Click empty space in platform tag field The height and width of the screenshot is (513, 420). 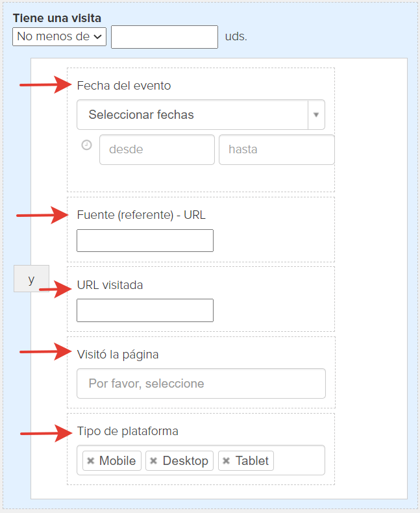coord(299,460)
